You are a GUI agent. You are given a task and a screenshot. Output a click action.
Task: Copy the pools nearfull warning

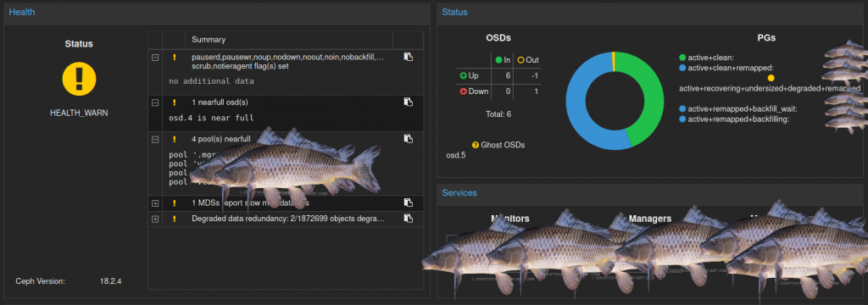[408, 138]
